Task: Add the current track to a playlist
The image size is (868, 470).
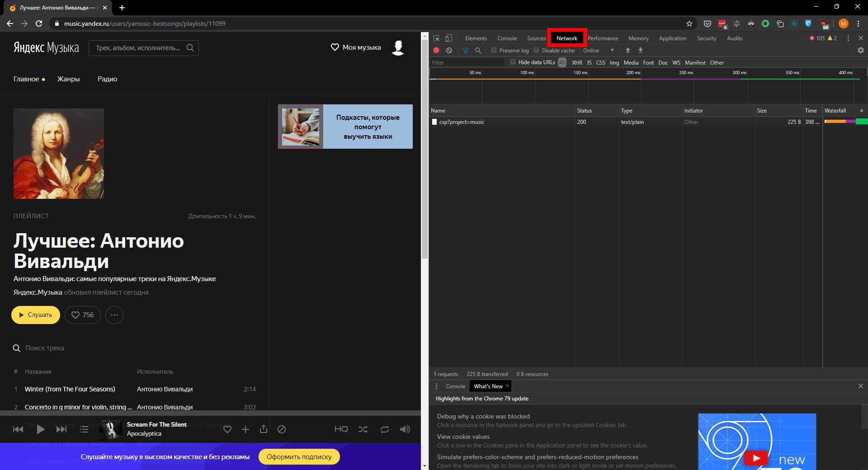Action: [x=245, y=429]
